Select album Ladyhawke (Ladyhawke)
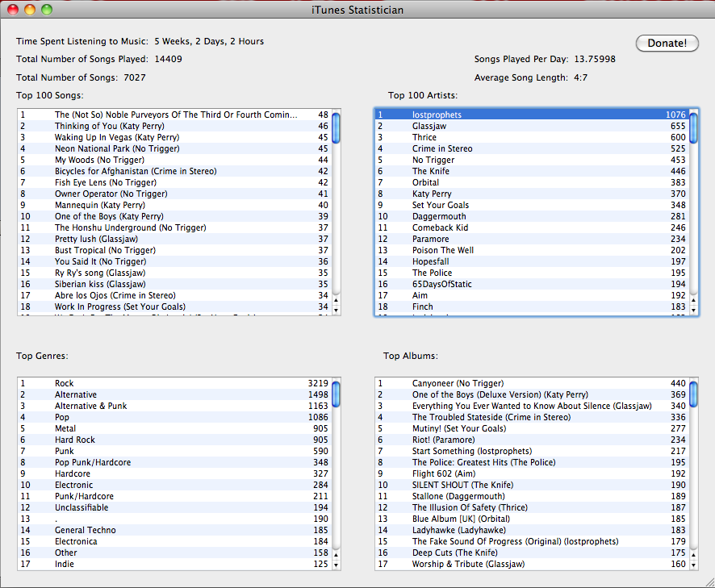 pyautogui.click(x=532, y=530)
